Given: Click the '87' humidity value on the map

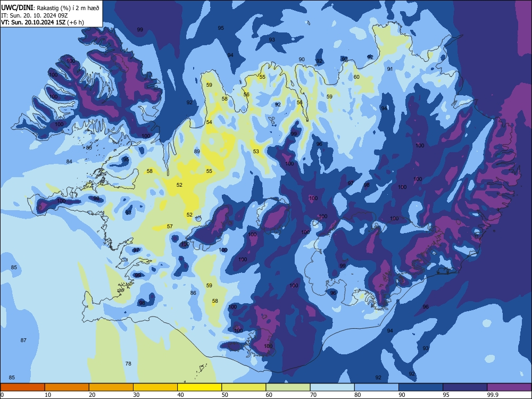Looking at the screenshot, I should [23, 340].
